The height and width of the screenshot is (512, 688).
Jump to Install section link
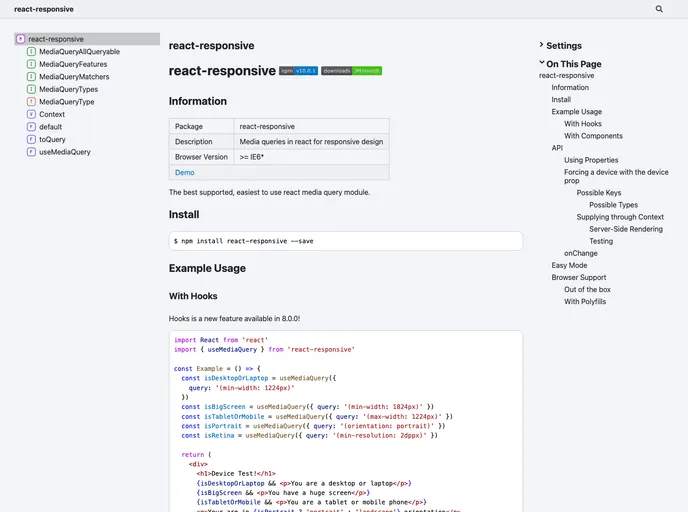pyautogui.click(x=561, y=100)
